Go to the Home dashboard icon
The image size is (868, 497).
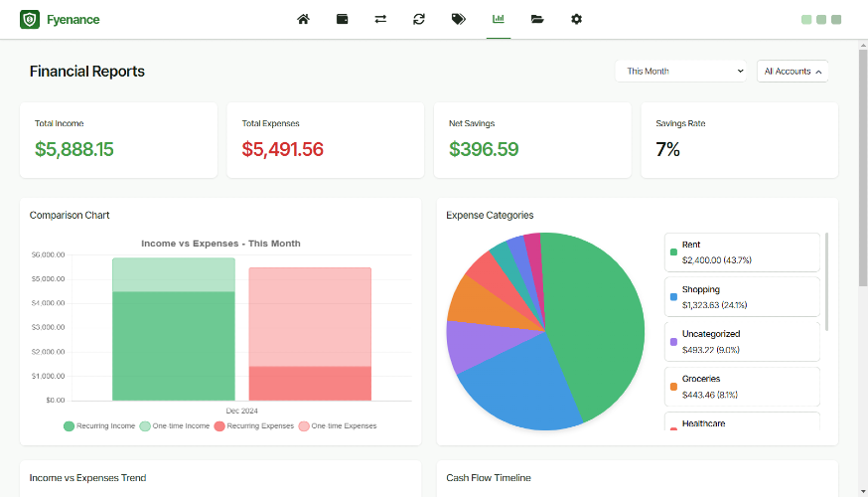pos(303,20)
